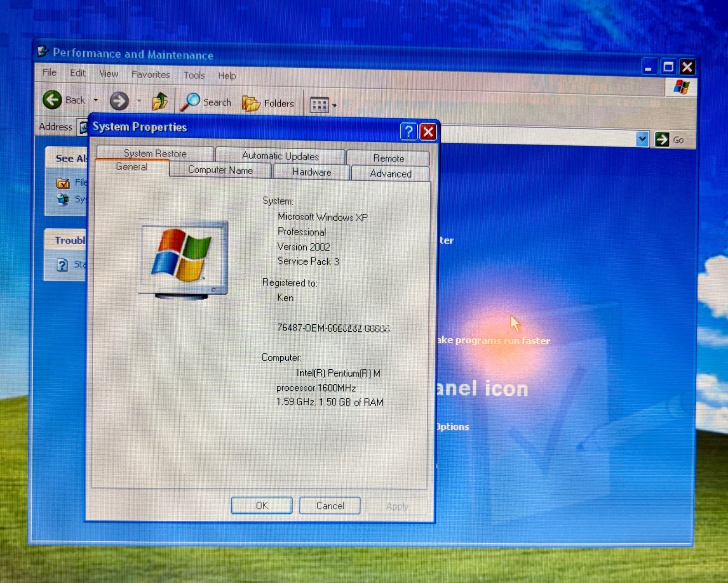Open the Views icon button

pyautogui.click(x=319, y=106)
